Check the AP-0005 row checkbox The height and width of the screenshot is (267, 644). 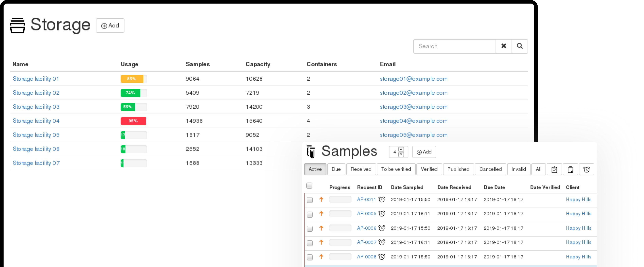click(309, 214)
